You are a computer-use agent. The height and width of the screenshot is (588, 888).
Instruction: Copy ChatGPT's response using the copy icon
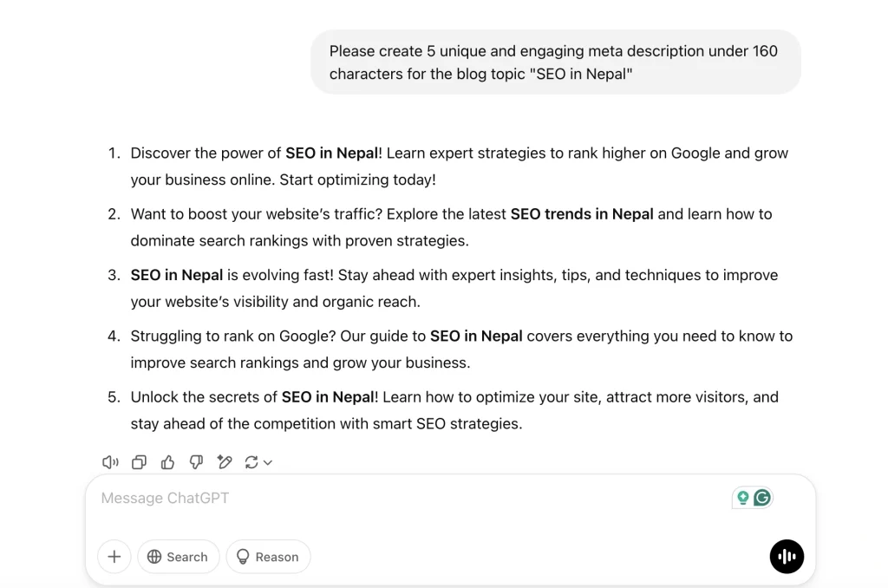pyautogui.click(x=139, y=461)
